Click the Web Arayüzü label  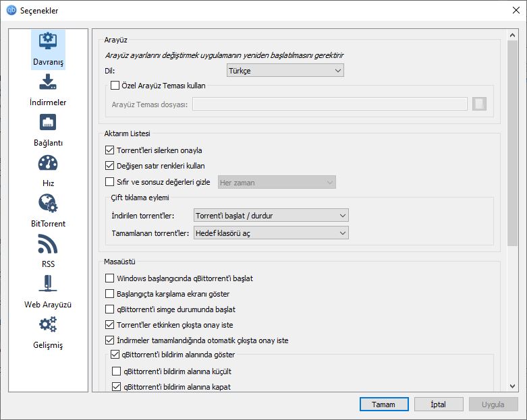[48, 305]
